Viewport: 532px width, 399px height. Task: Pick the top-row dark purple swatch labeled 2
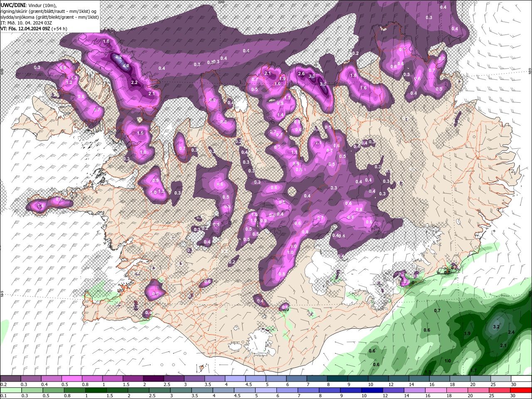pos(153,379)
